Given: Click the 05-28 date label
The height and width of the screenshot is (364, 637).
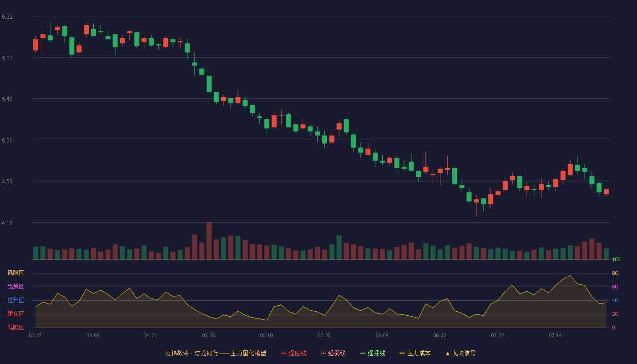Looking at the screenshot, I should [324, 335].
